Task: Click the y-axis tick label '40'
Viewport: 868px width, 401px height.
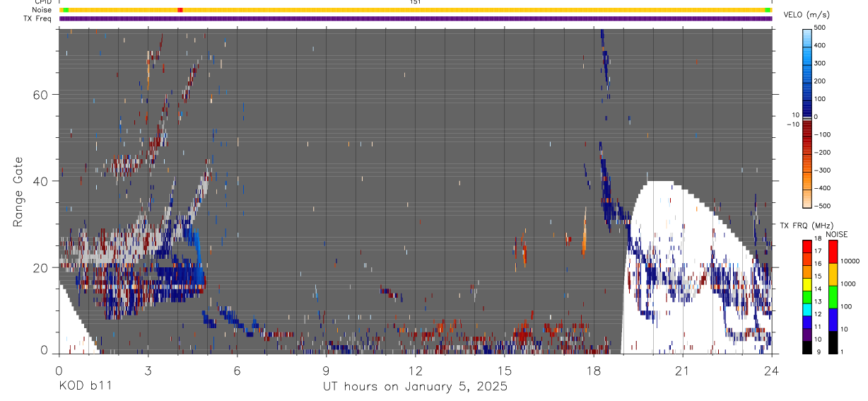Action: coord(40,181)
